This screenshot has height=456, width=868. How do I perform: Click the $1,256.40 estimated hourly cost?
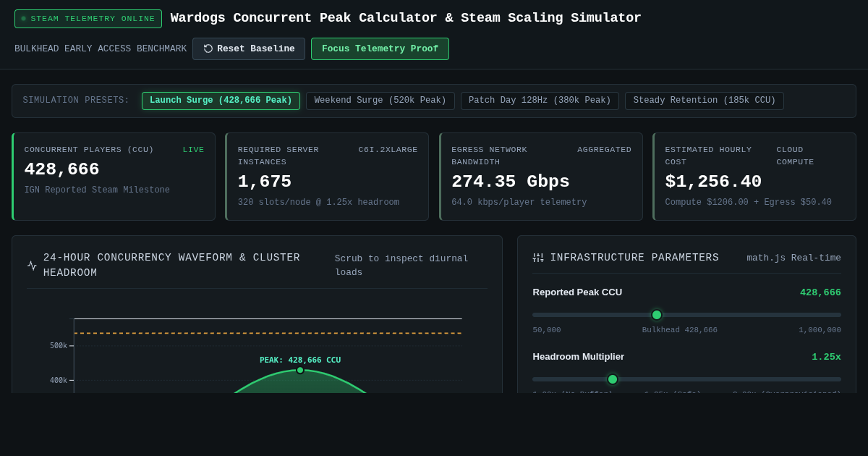pyautogui.click(x=713, y=182)
